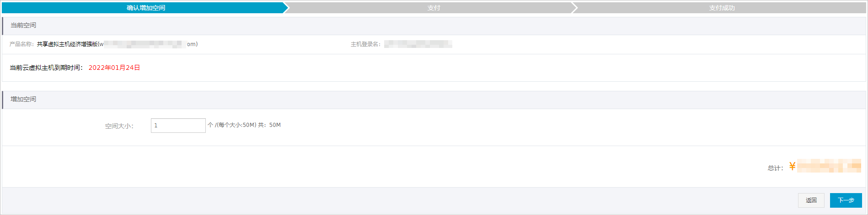The height and width of the screenshot is (215, 868).
Task: Click the 总计 label
Action: (775, 168)
